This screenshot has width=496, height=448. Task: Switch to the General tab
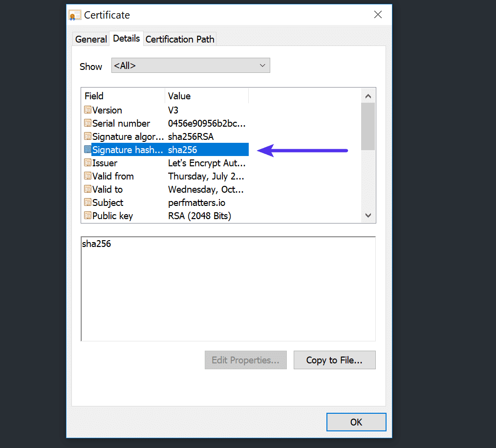tap(90, 39)
